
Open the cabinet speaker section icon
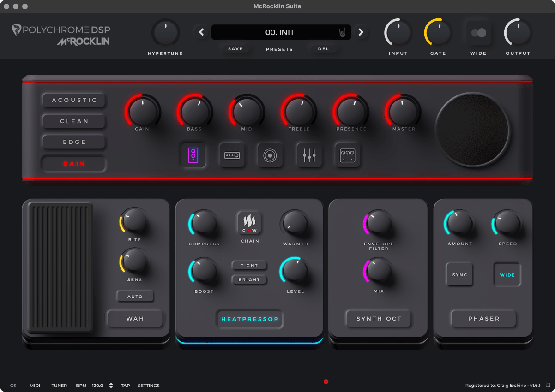193,155
